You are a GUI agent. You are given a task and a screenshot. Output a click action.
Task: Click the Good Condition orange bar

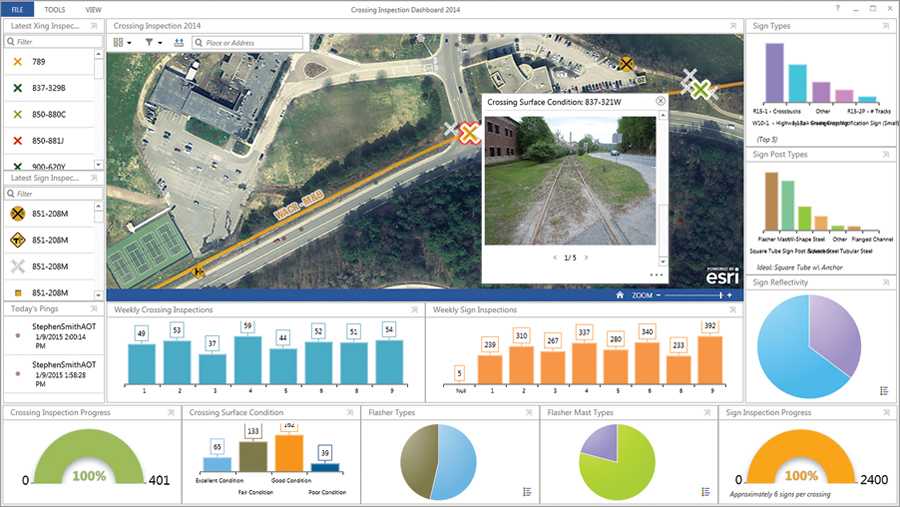289,453
